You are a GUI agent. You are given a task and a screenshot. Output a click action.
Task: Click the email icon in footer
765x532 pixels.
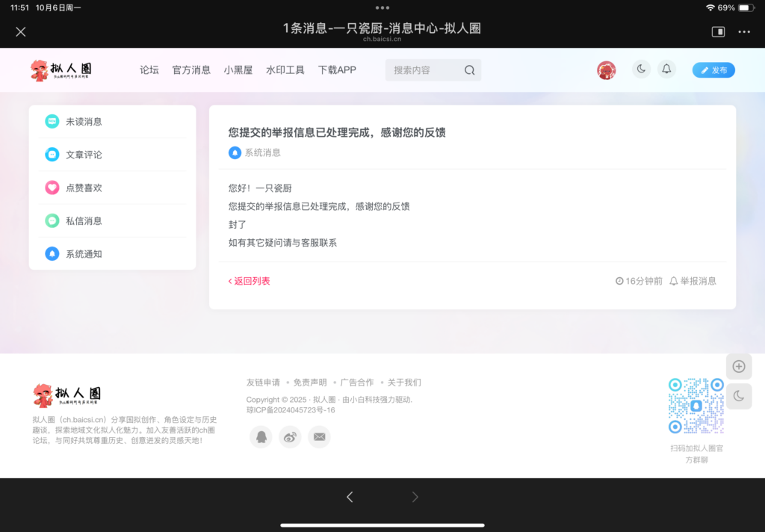tap(319, 436)
